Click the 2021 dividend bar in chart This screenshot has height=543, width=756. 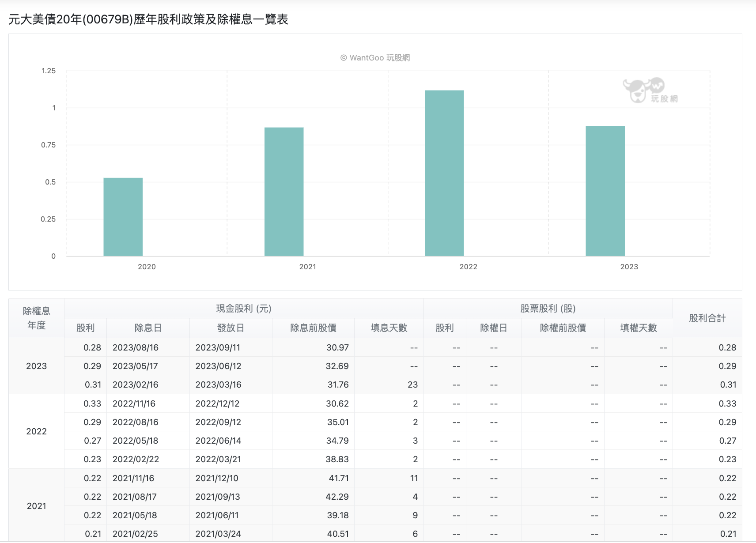[284, 192]
